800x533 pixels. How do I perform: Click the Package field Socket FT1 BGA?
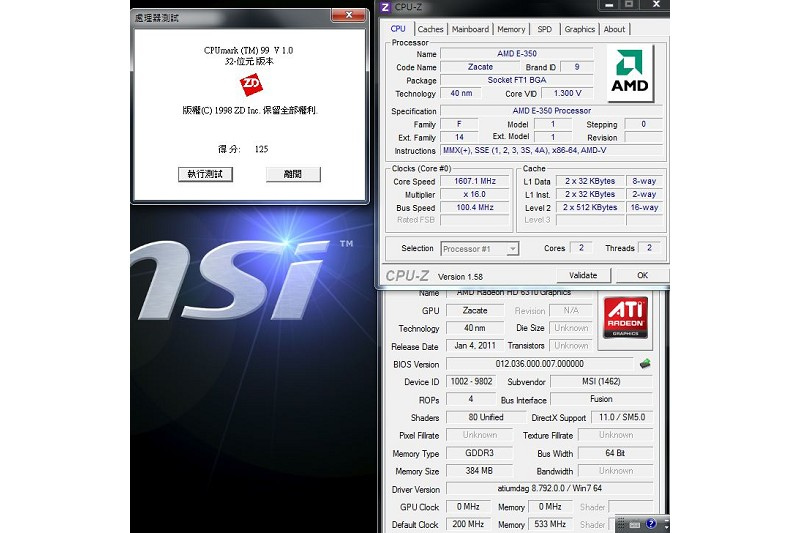517,80
